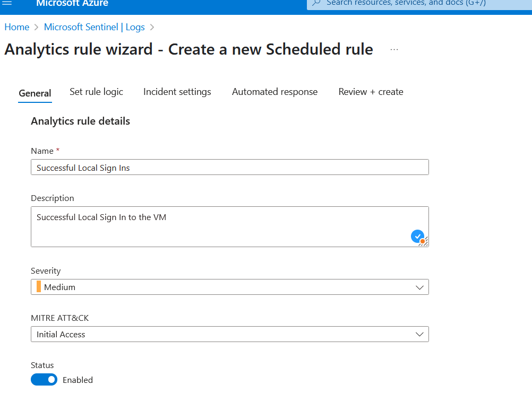532x411 pixels.
Task: Click inside the Description text area
Action: pyautogui.click(x=230, y=226)
